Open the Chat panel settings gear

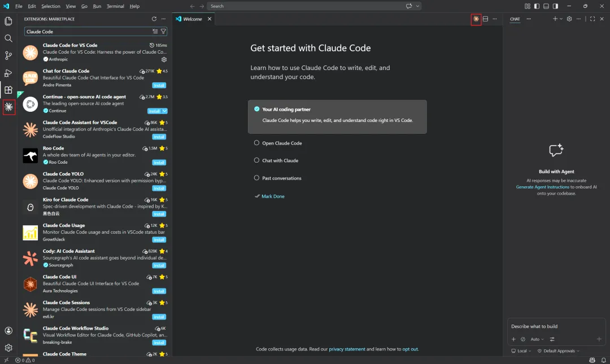click(569, 19)
